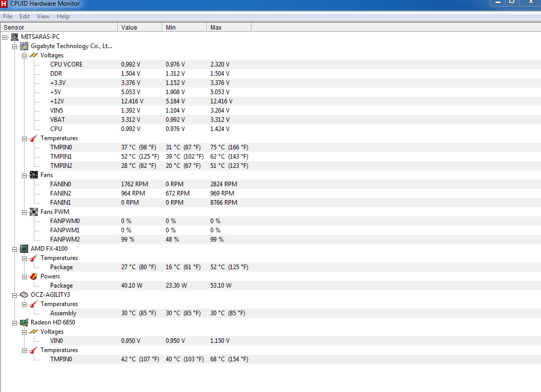Image resolution: width=541 pixels, height=392 pixels.
Task: Collapse the Radeon HD 6850 node
Action: (14, 323)
